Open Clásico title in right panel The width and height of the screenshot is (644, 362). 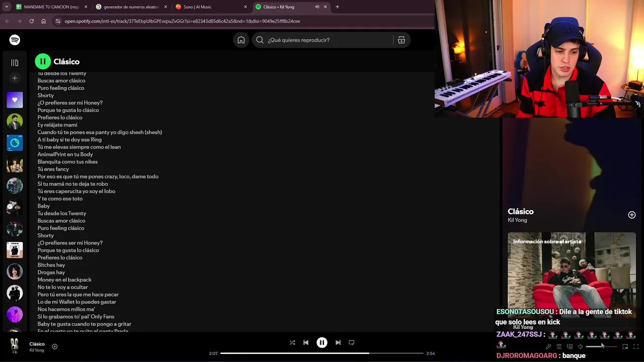pos(521,212)
